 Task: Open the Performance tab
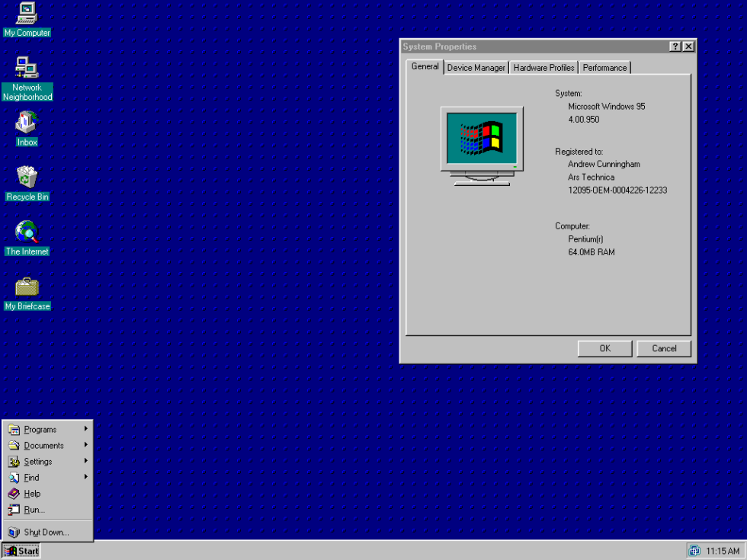coord(604,67)
